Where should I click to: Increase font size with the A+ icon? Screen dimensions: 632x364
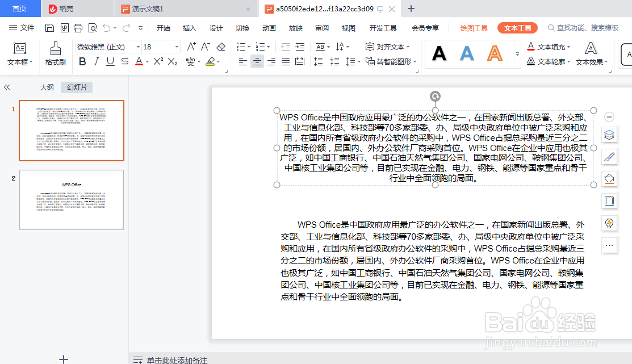[x=191, y=47]
